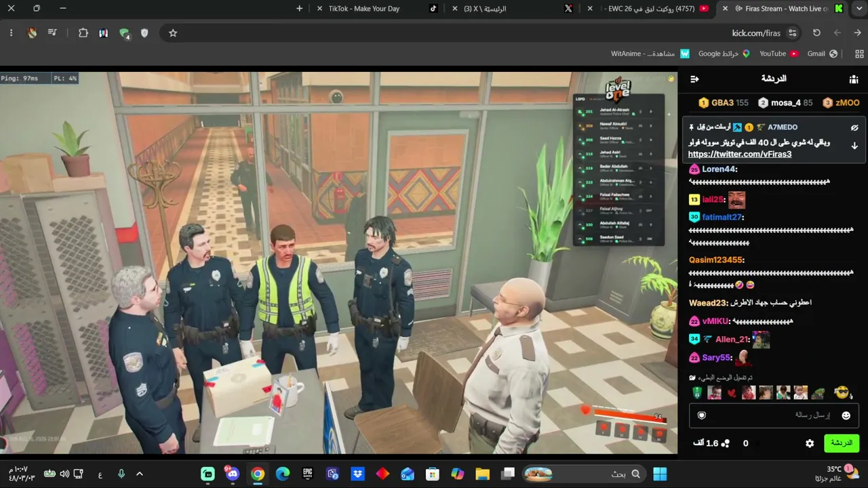Select the Firas Stream Kick tab
This screenshot has height=488, width=868.
pyautogui.click(x=783, y=8)
